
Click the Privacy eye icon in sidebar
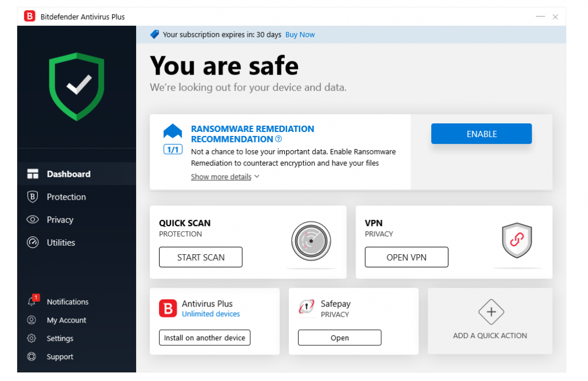coord(33,220)
